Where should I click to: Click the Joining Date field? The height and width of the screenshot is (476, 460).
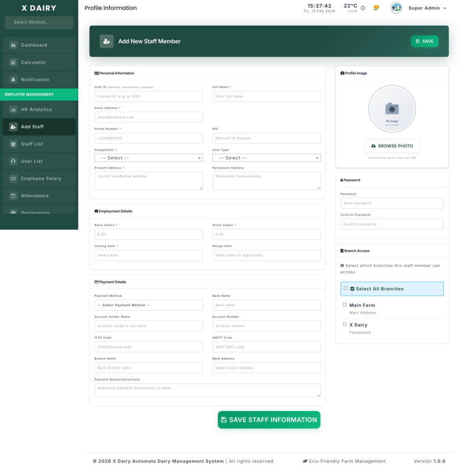pos(148,255)
